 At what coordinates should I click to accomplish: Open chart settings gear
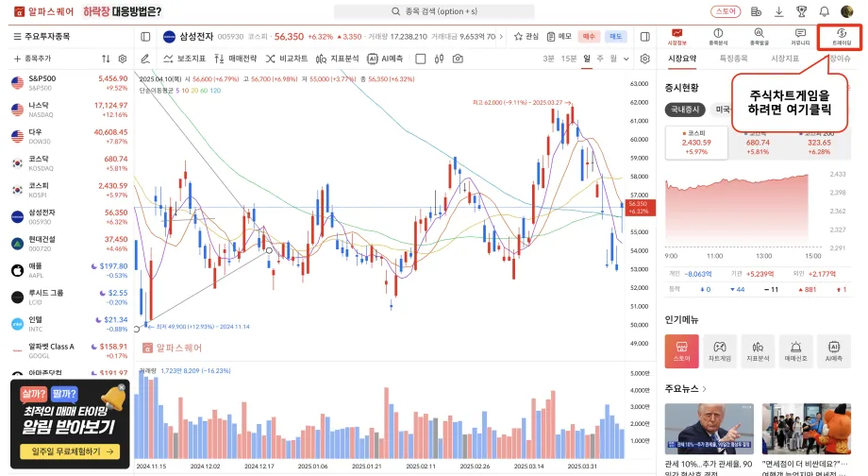[645, 59]
